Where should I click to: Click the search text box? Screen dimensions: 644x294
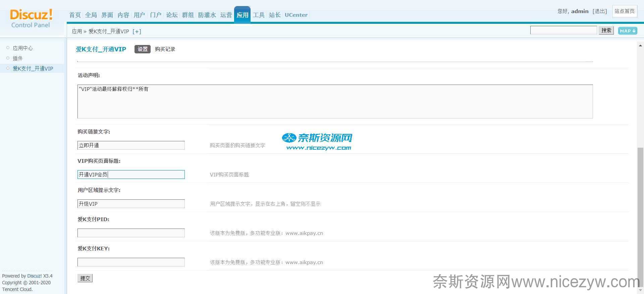coord(563,31)
